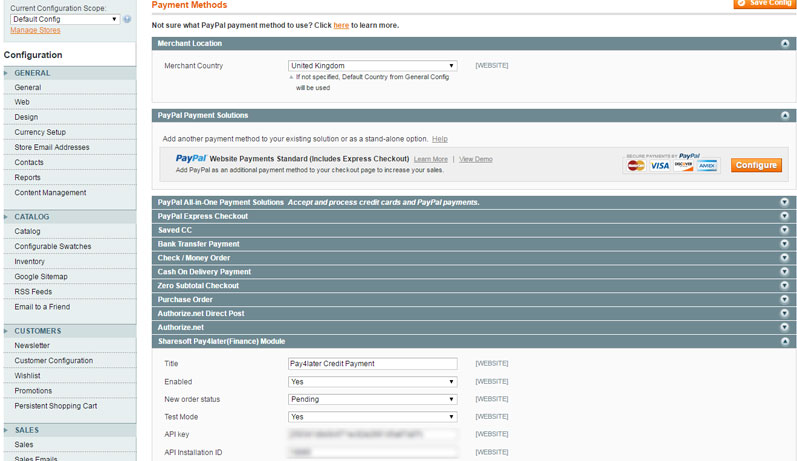The image size is (797, 461).
Task: Open the New order status dropdown
Action: click(x=373, y=399)
